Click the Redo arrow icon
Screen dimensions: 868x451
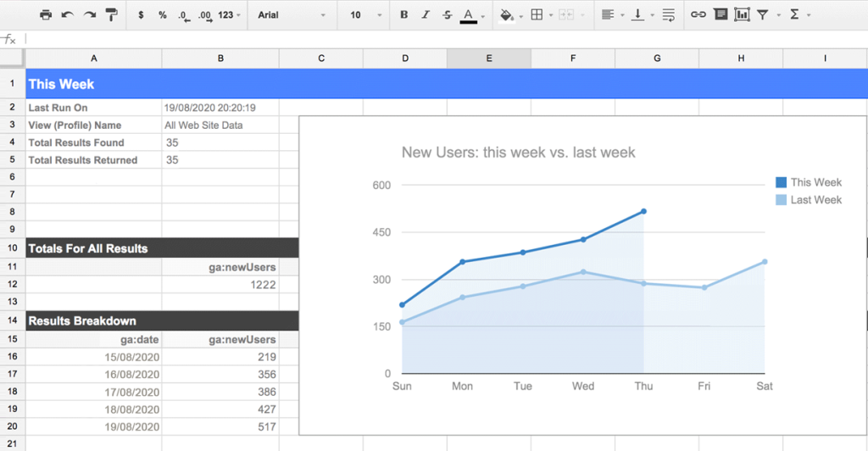point(90,15)
